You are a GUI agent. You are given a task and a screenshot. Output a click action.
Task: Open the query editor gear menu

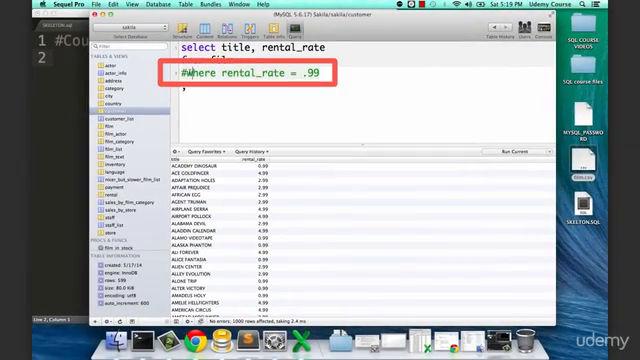coord(176,151)
